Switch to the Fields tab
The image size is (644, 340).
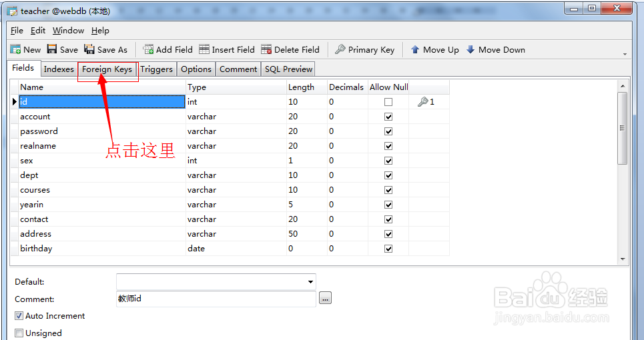point(23,68)
